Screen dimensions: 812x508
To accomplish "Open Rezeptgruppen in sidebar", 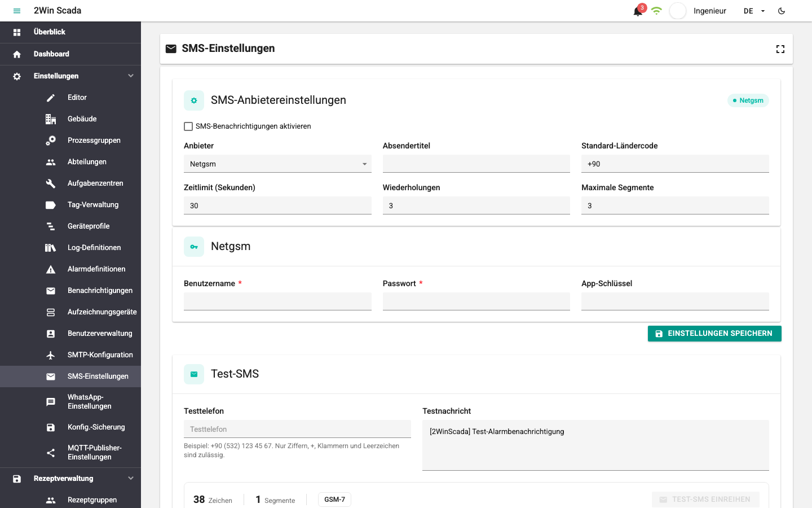I will 70,499.
